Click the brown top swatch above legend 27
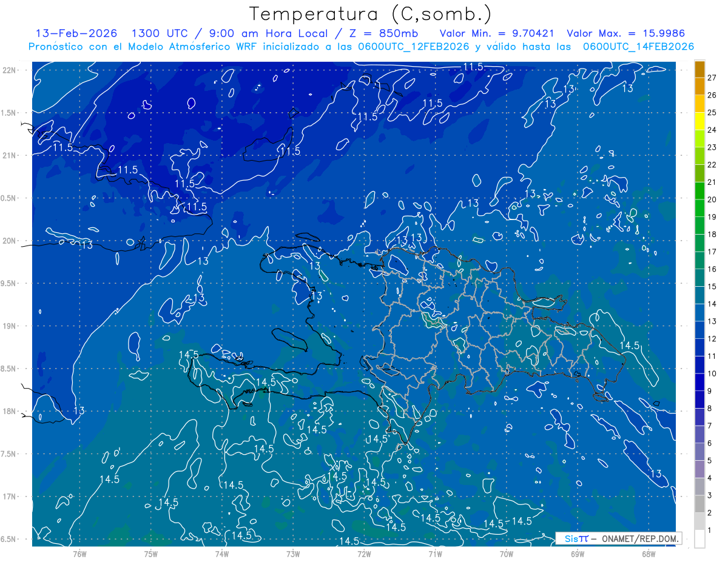 (699, 69)
